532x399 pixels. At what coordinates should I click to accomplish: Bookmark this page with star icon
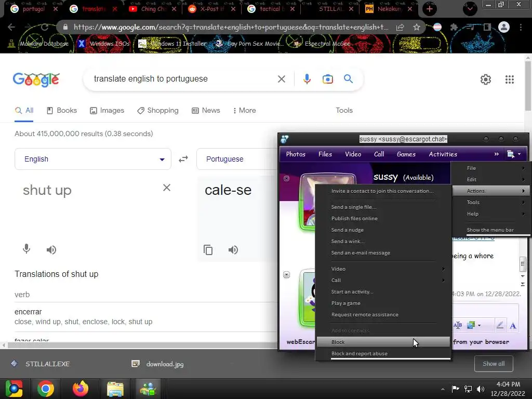point(417,27)
